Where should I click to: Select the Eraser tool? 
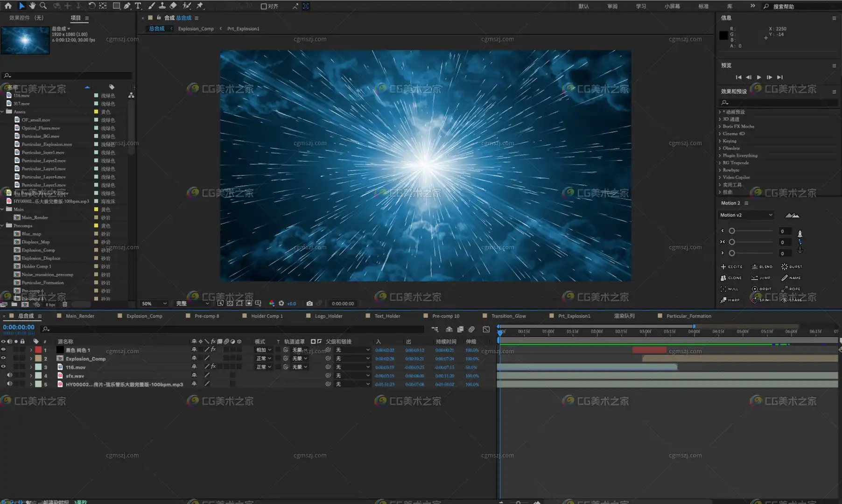tap(173, 6)
